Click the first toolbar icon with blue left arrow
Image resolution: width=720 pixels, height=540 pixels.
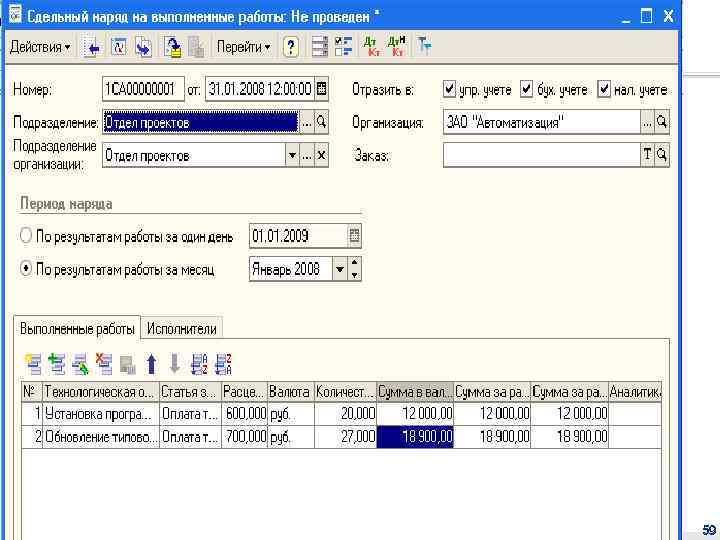[x=92, y=47]
